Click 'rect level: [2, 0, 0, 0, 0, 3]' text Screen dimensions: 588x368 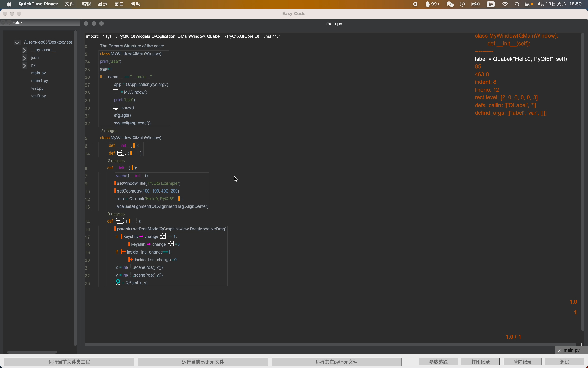pos(506,97)
